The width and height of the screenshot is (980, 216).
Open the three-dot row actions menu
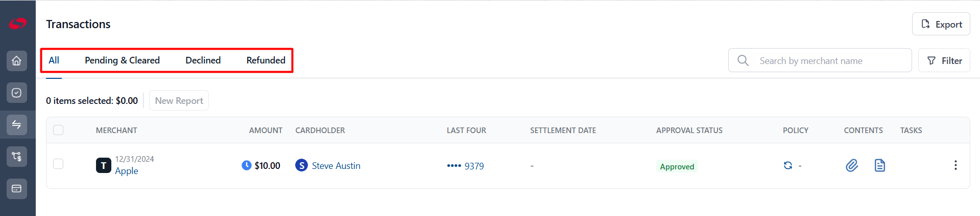coord(955,165)
